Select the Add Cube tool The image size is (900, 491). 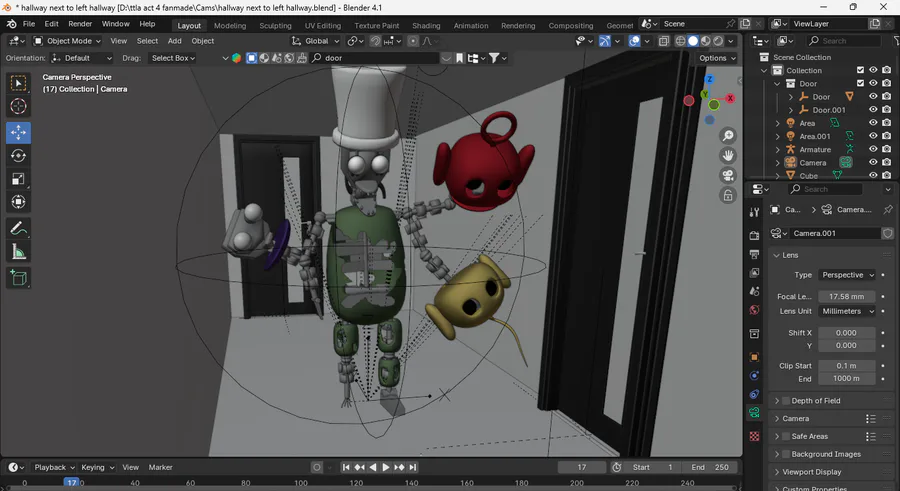(18, 278)
